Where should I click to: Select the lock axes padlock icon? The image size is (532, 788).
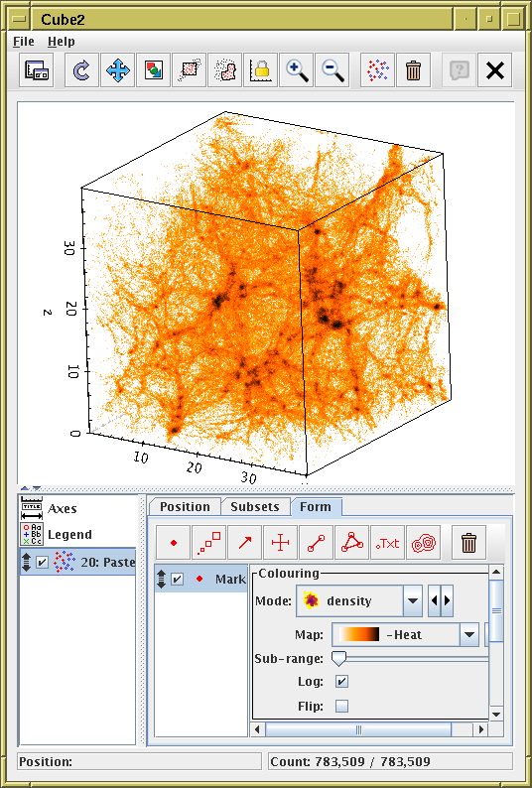click(260, 70)
